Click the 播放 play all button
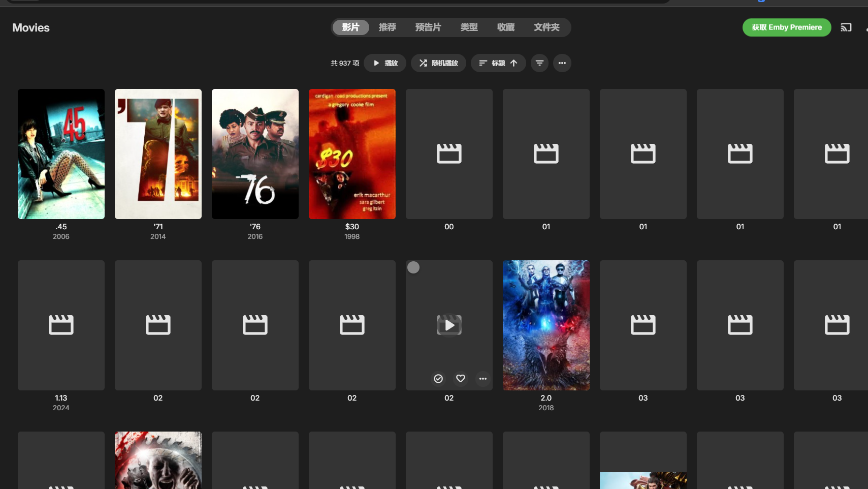The width and height of the screenshot is (868, 489). 385,63
